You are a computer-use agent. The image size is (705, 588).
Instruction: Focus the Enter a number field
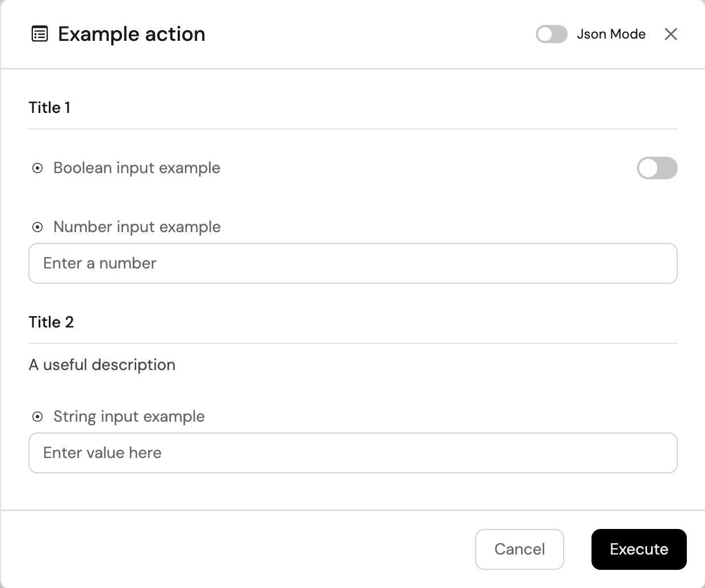(352, 263)
